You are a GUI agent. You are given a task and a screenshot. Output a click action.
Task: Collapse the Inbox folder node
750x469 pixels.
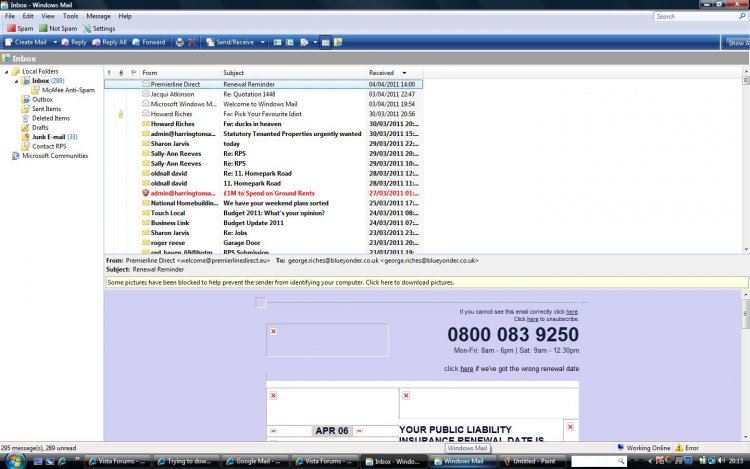coord(16,81)
